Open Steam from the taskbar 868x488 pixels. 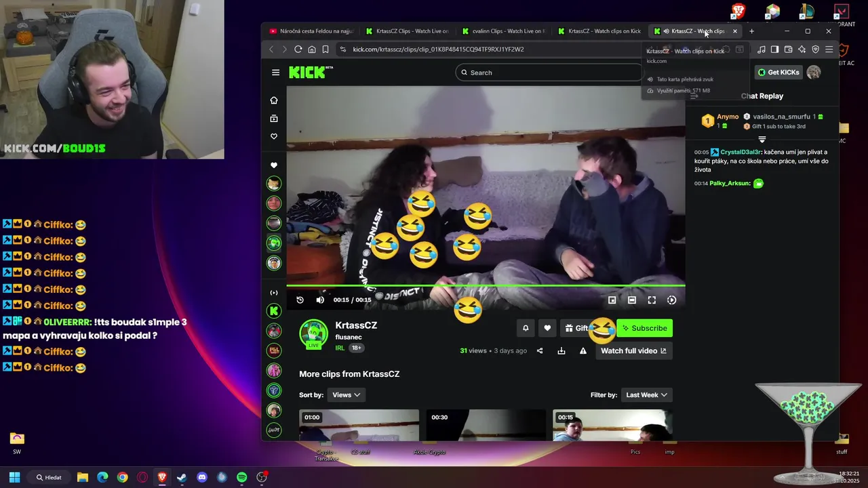click(x=182, y=477)
